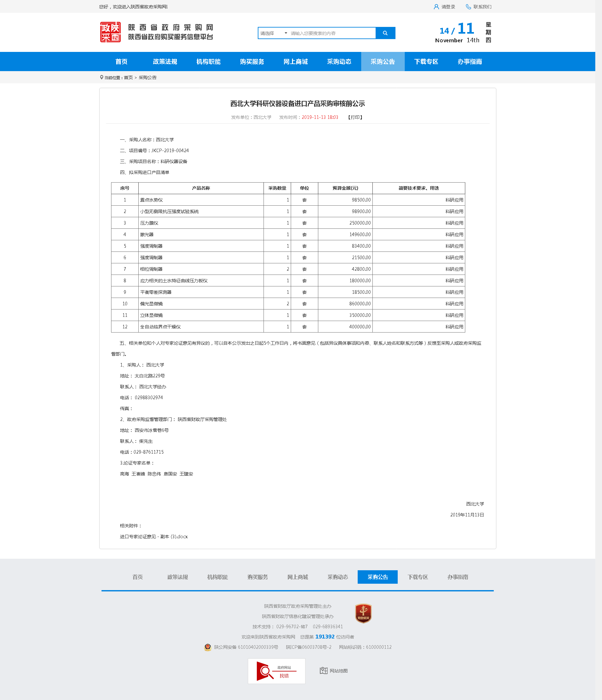Click the site map icon
The image size is (602, 700).
tap(323, 671)
